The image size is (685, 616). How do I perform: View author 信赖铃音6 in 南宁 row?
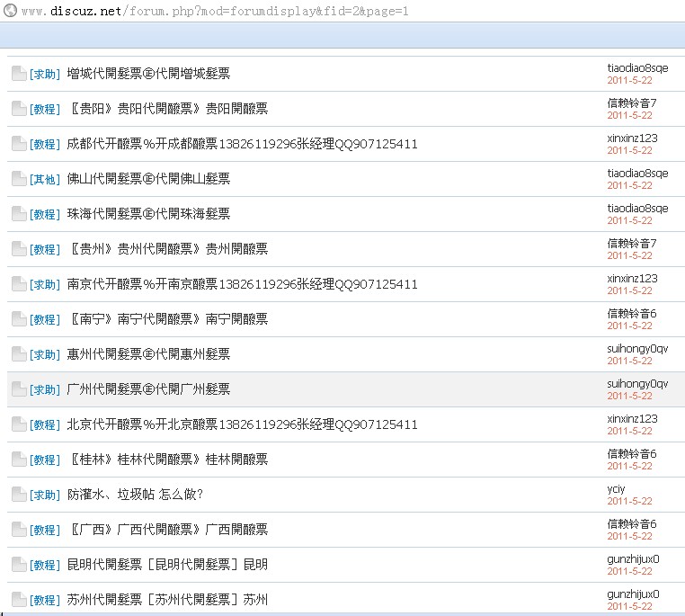click(x=632, y=313)
